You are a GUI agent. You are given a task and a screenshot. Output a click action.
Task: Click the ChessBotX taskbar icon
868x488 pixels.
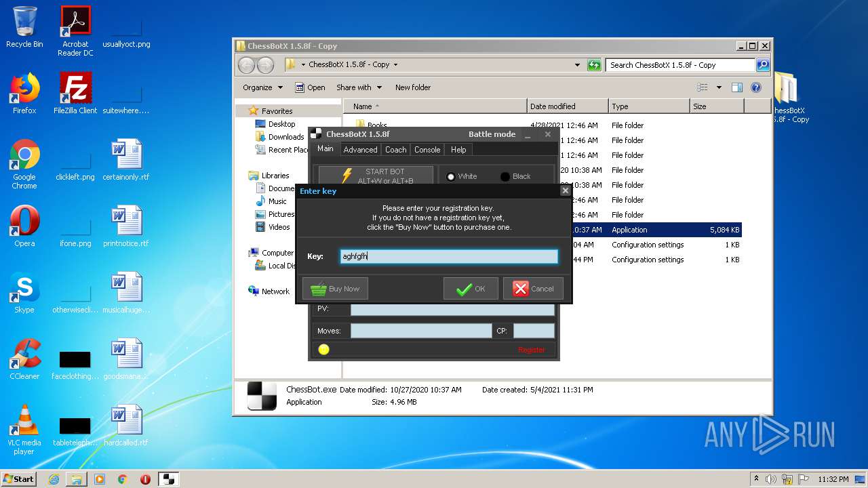click(169, 479)
